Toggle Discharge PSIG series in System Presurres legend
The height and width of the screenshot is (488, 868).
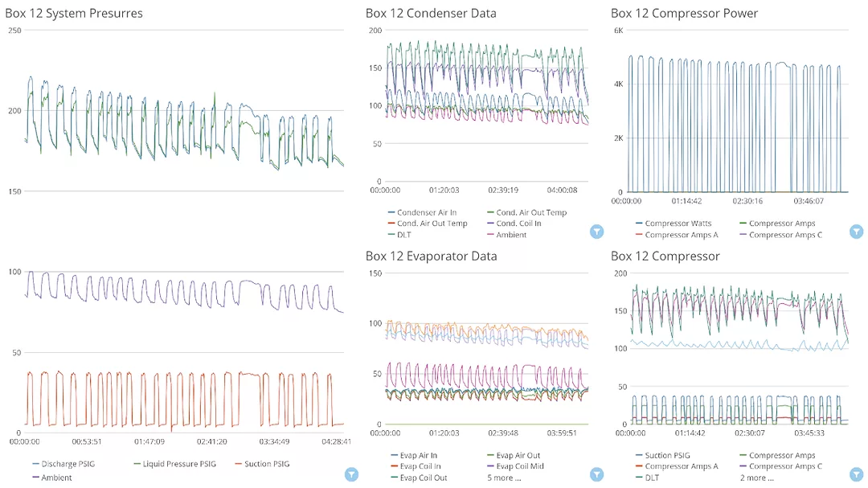click(63, 464)
